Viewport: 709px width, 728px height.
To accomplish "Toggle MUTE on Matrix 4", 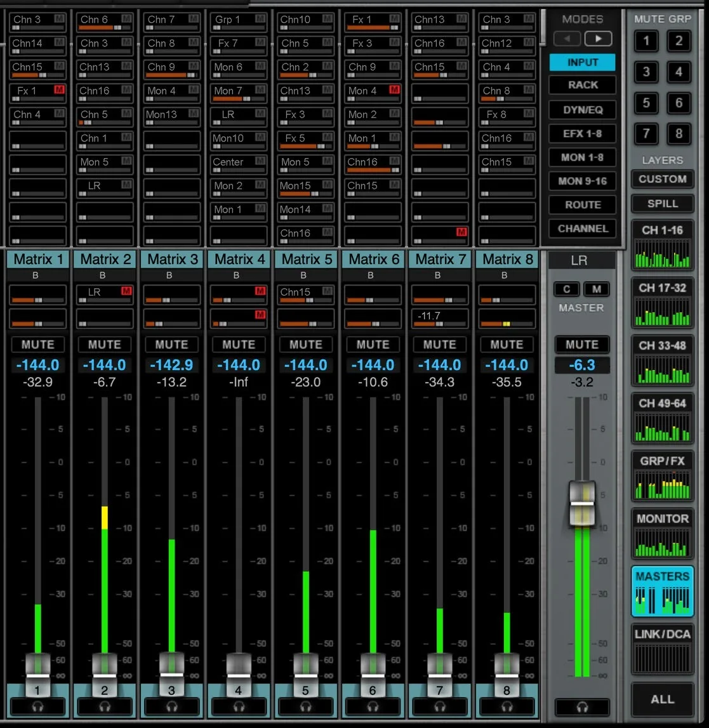I will pyautogui.click(x=239, y=345).
